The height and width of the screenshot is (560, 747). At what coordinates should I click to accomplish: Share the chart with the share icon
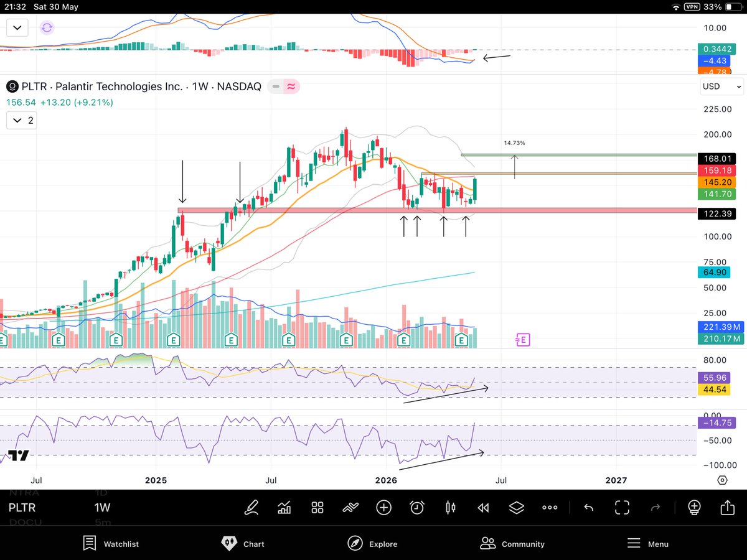pos(727,507)
